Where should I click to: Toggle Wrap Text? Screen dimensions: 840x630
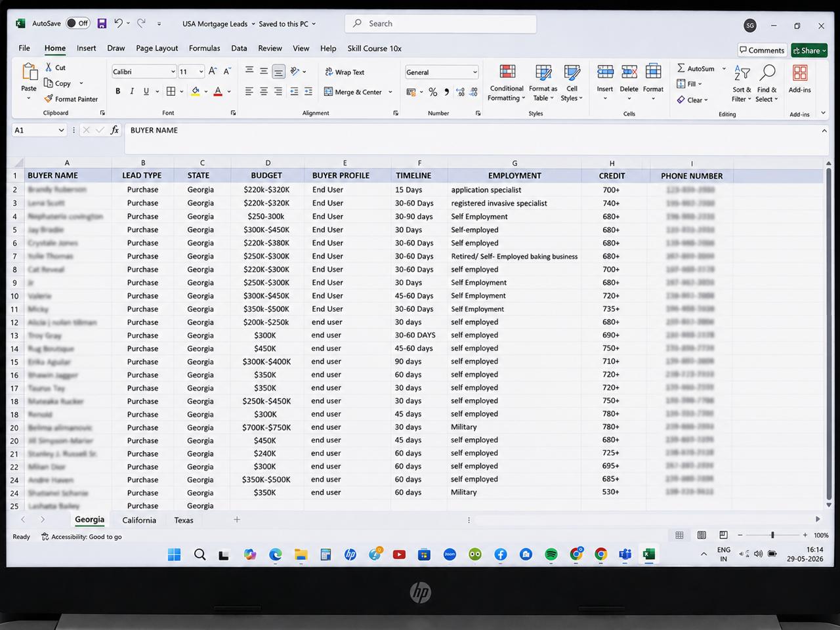(x=345, y=72)
